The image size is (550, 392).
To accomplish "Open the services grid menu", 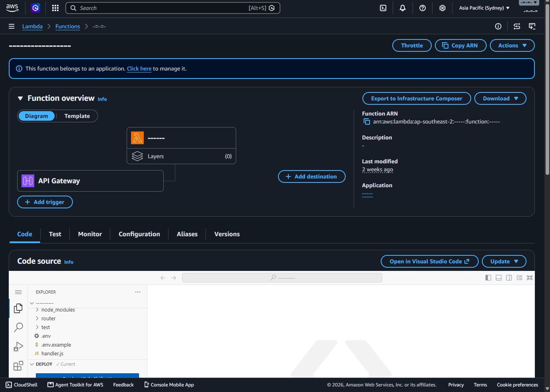I will (55, 8).
